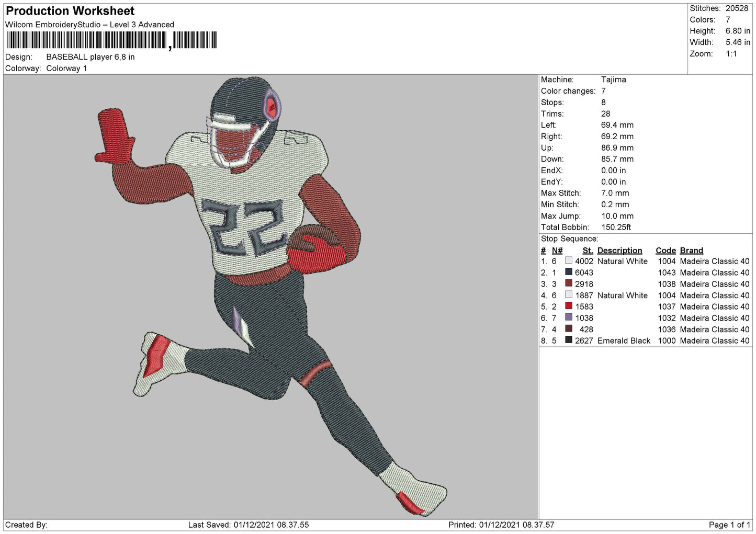Click the 'Brand' column header
This screenshot has width=756, height=534.
(692, 251)
